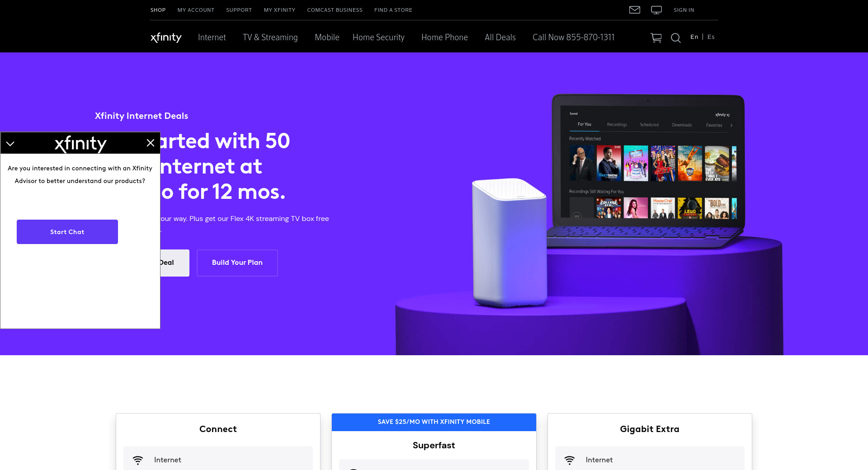
Task: Go to the All Deals menu
Action: (x=500, y=38)
